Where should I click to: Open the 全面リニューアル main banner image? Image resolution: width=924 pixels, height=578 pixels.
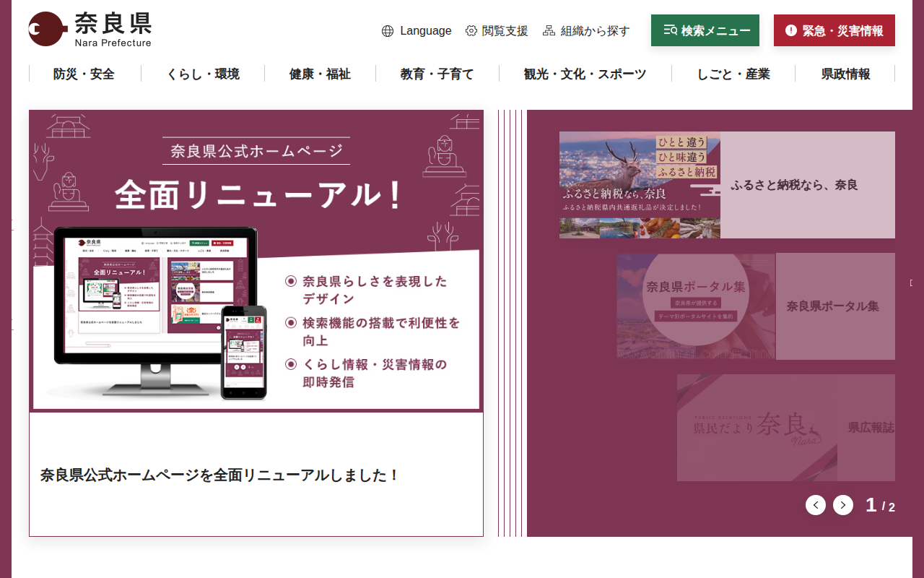[x=256, y=261]
